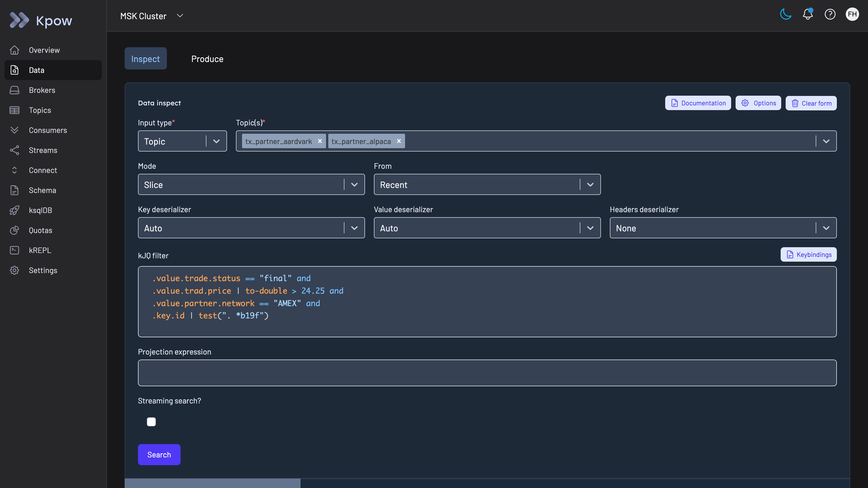The width and height of the screenshot is (868, 488).
Task: Open the ksqlDB section
Action: click(40, 210)
